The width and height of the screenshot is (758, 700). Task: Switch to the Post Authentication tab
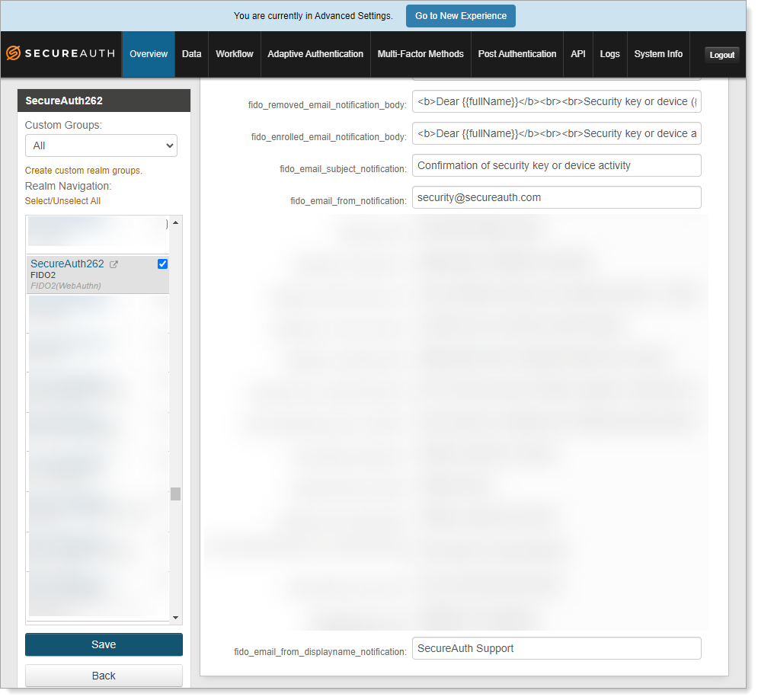coord(517,53)
